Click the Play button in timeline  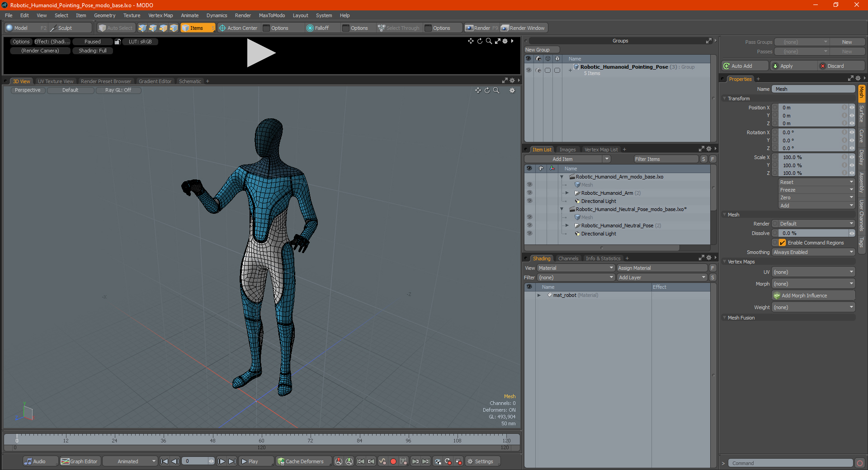256,461
